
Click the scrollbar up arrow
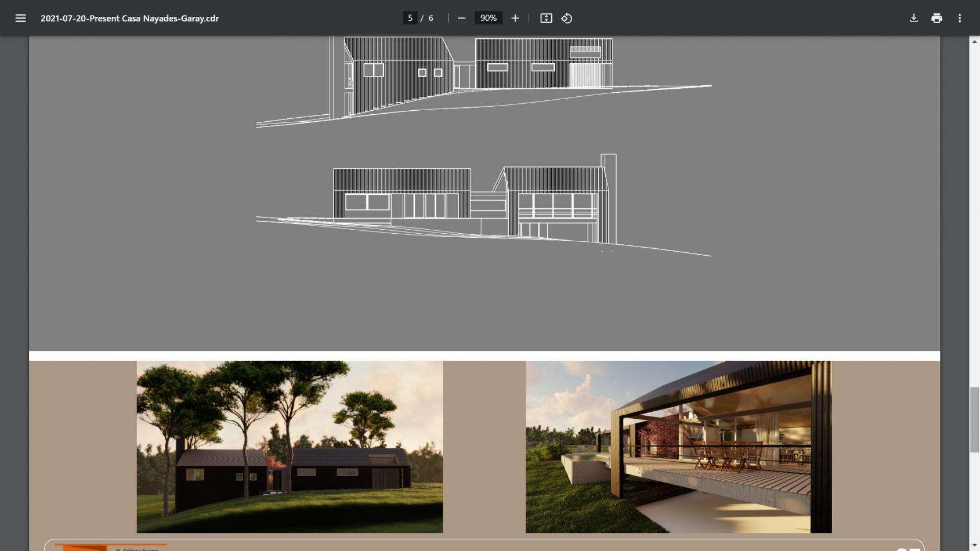click(x=975, y=41)
